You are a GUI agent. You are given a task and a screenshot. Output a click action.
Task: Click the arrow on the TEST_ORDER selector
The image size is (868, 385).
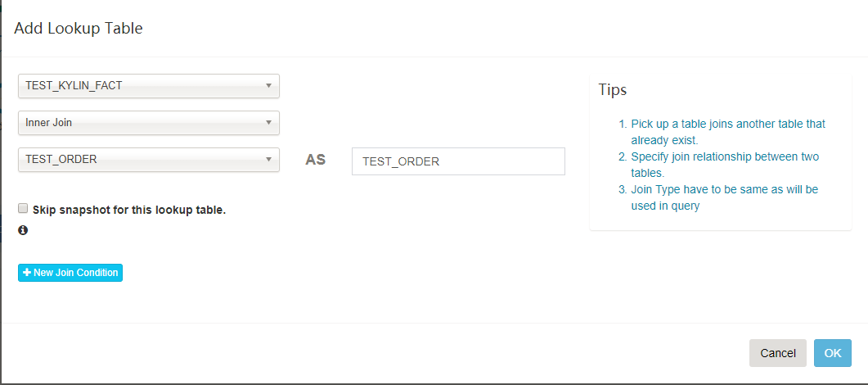(x=268, y=160)
